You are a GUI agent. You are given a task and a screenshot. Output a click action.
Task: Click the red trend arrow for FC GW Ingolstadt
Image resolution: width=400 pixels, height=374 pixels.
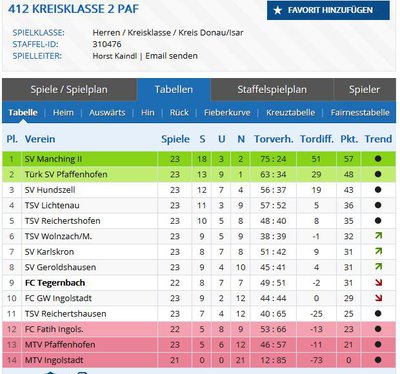[378, 298]
